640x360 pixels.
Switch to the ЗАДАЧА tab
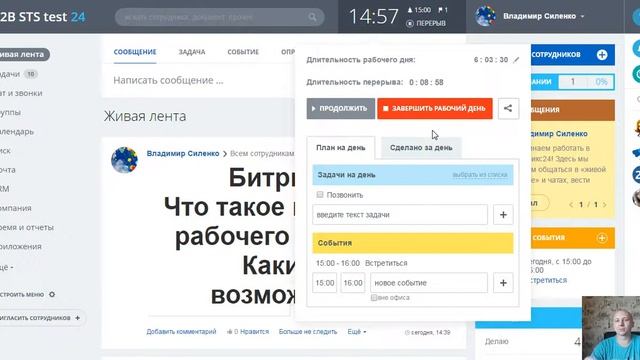192,52
